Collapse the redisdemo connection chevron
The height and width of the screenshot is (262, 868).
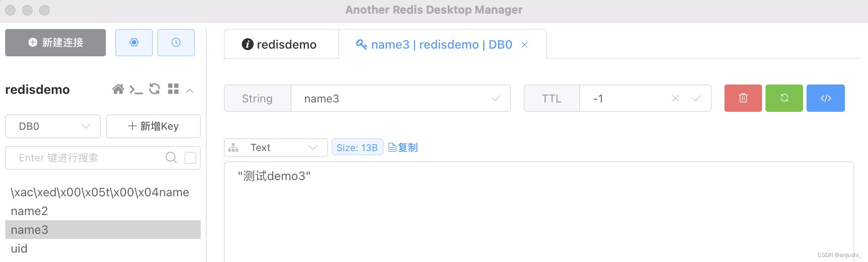[190, 90]
